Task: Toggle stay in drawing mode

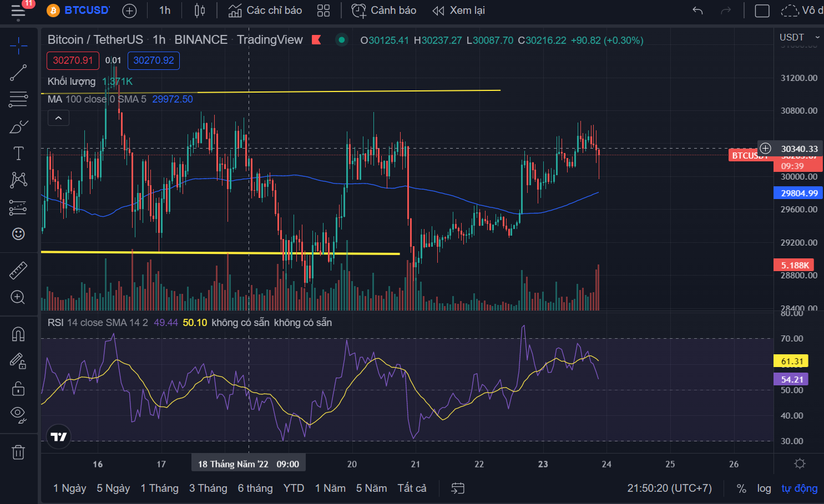Action: click(18, 362)
